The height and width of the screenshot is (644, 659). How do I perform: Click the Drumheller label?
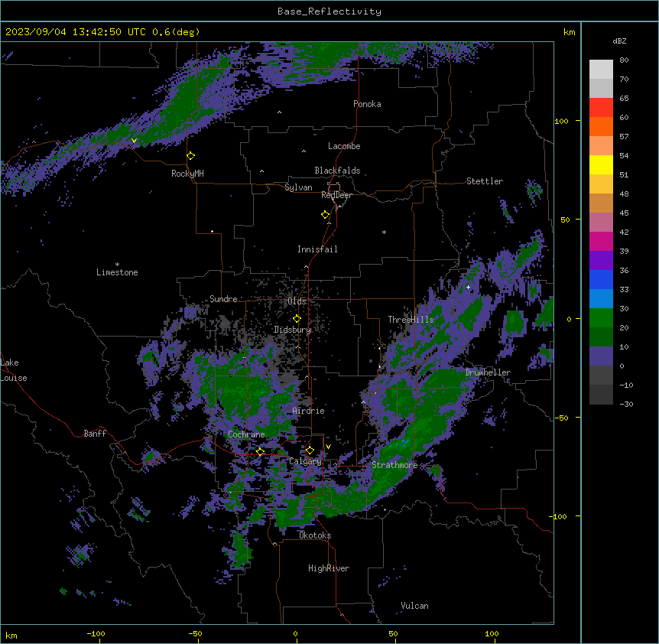pos(488,372)
